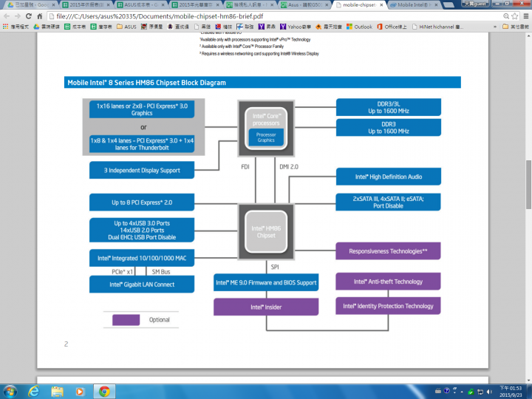The image size is (532, 399).
Task: Click the purple Optional legend swatch
Action: tap(126, 320)
